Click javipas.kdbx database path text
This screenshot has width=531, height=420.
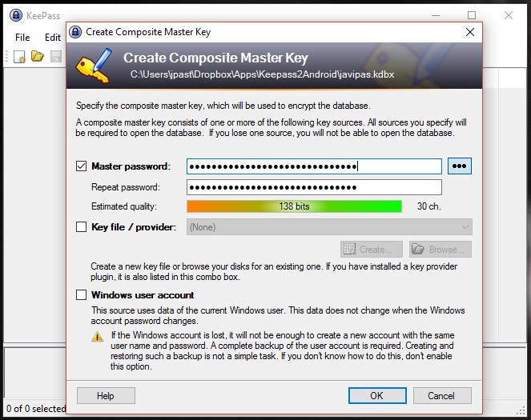click(x=262, y=74)
